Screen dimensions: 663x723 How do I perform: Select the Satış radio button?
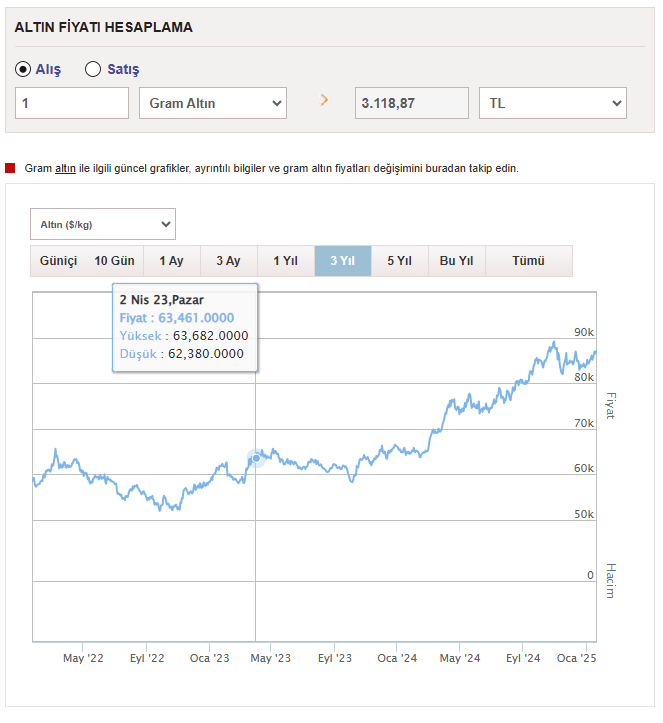point(93,69)
